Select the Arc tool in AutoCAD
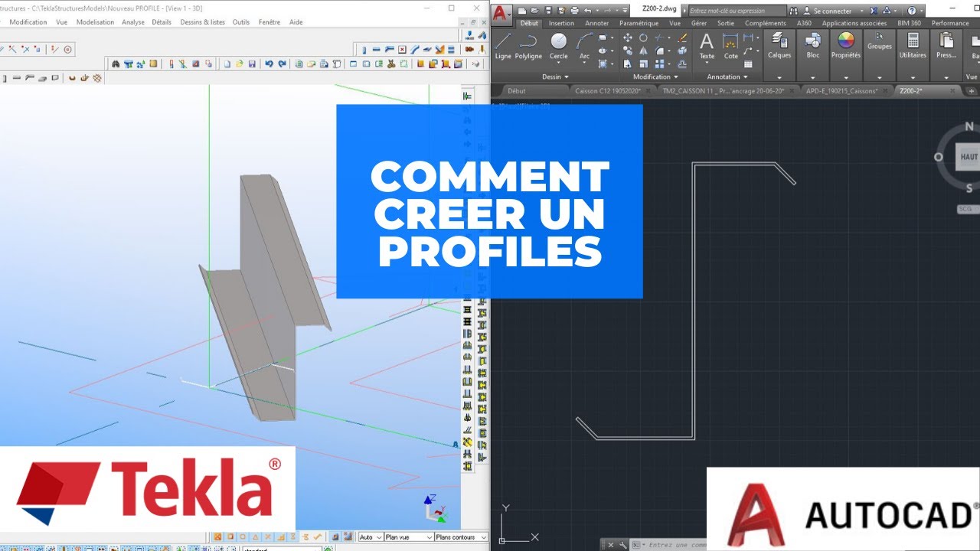The height and width of the screenshot is (551, 980). (x=585, y=46)
